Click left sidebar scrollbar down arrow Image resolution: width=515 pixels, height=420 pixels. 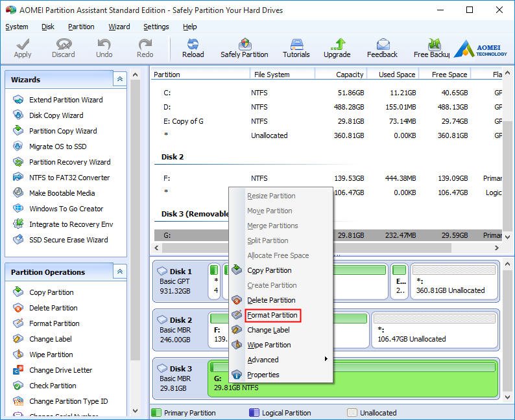pos(135,410)
